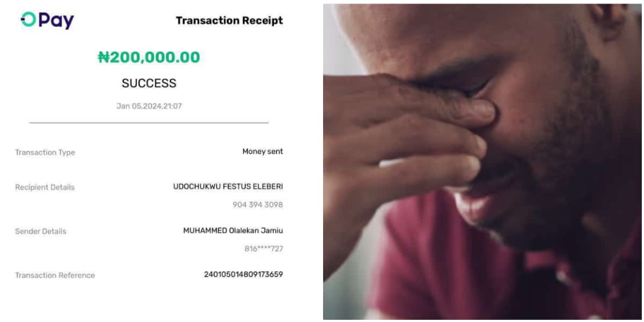Click the Pay wordmark text
The width and height of the screenshot is (644, 322).
(x=56, y=20)
